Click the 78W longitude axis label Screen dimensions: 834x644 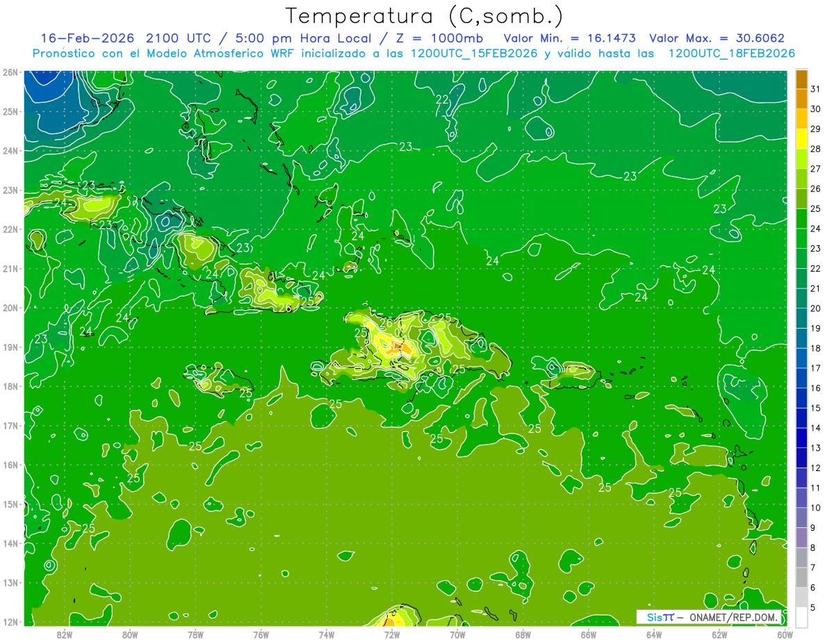195,634
